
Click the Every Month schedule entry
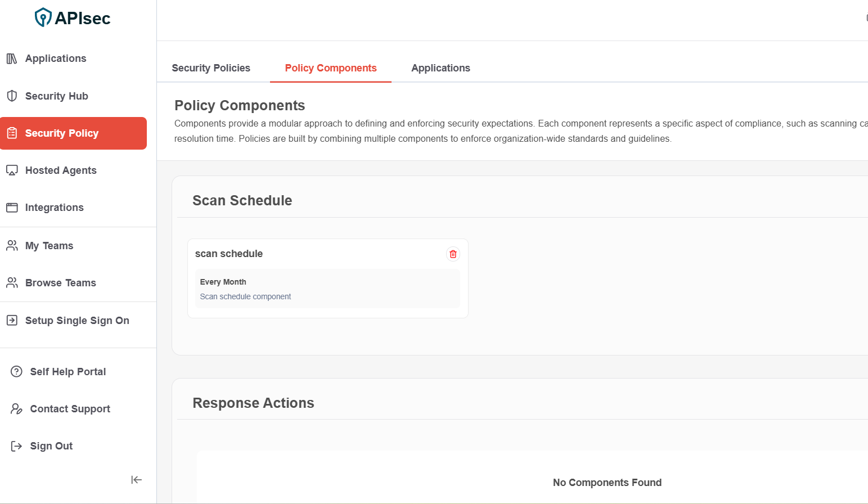tap(223, 282)
